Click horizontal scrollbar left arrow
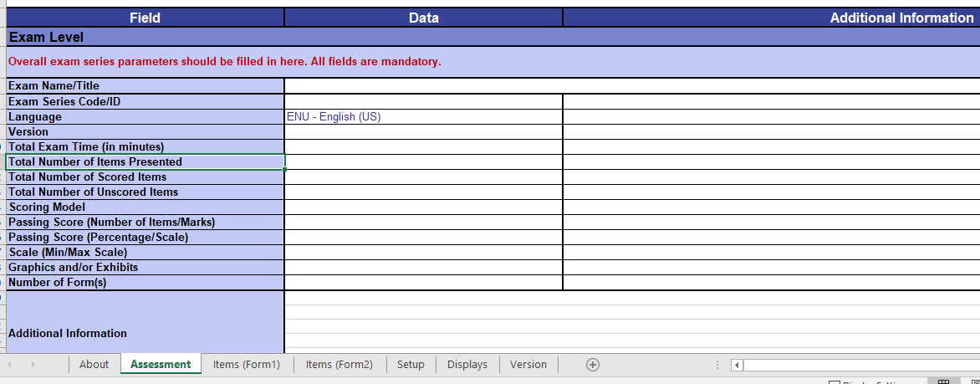 pyautogui.click(x=737, y=365)
